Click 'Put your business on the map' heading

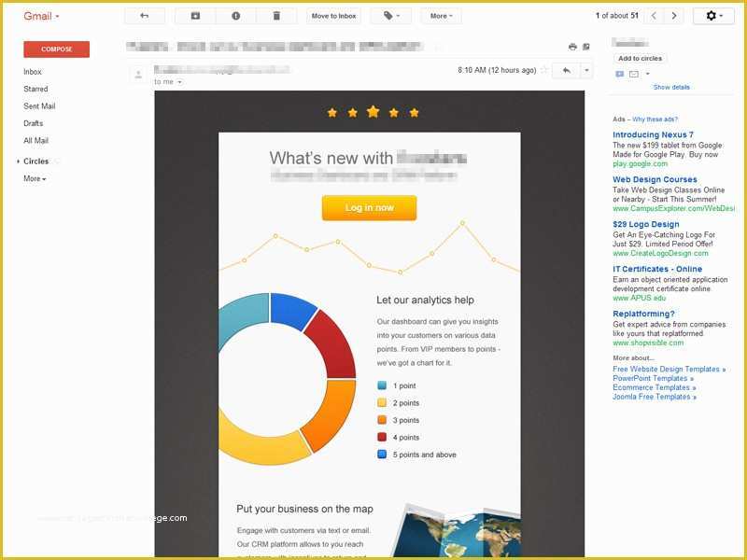304,509
